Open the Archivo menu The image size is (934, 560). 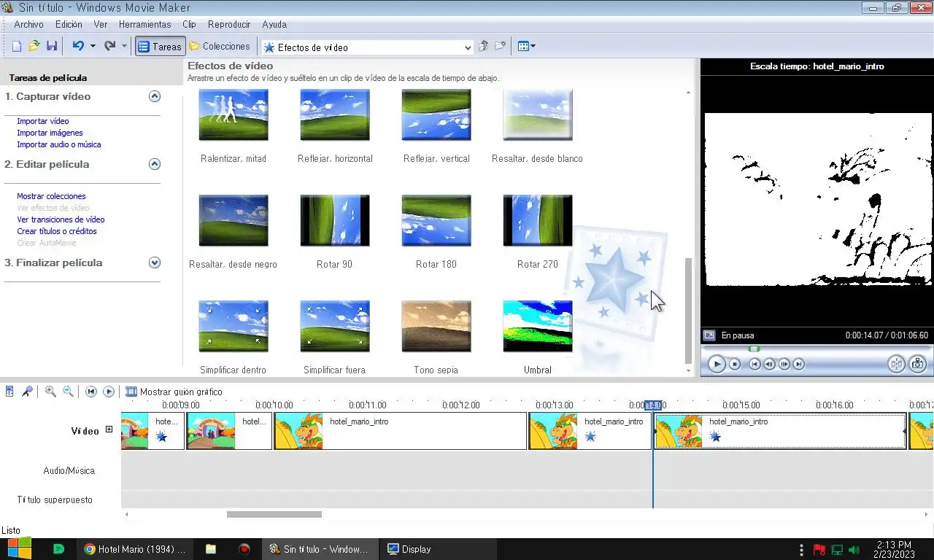pos(28,24)
